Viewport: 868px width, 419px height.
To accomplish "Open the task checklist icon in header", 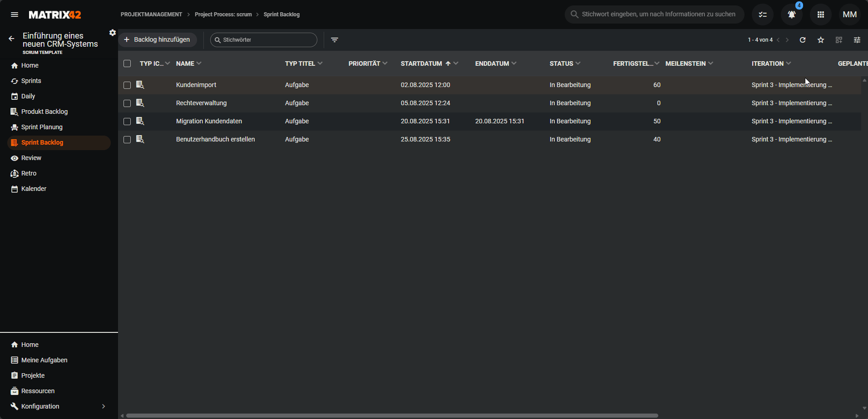I will [763, 15].
